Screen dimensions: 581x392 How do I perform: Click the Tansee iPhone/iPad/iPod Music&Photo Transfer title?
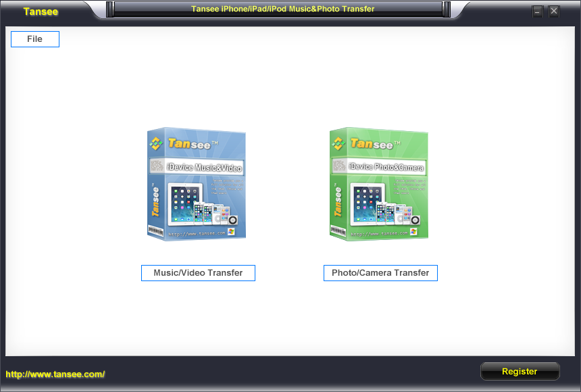click(282, 9)
